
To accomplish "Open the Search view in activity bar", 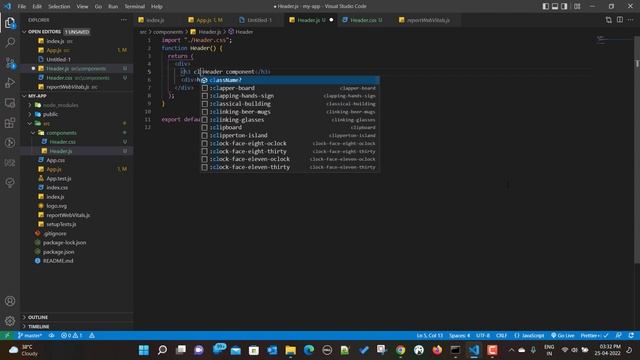I will coord(10,42).
